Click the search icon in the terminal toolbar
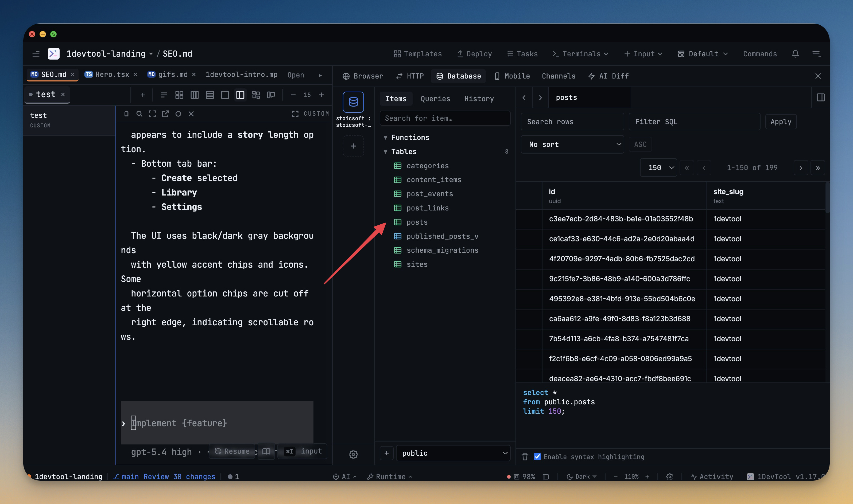 click(x=139, y=114)
